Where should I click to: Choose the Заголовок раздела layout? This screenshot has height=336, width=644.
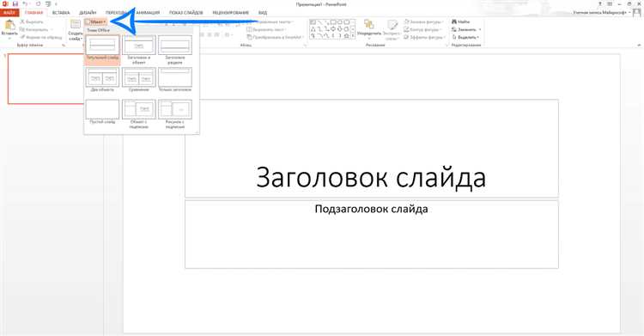pyautogui.click(x=175, y=49)
